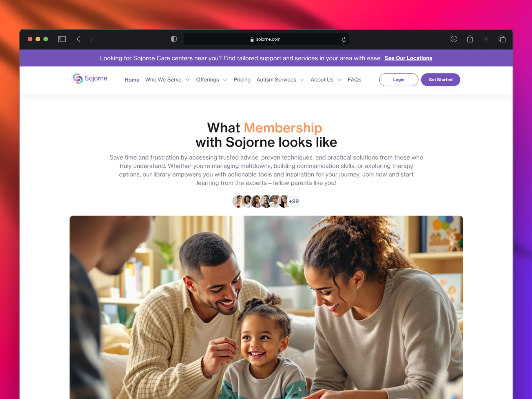Go to the FAQs page
Viewport: 532px width, 399px height.
click(354, 80)
